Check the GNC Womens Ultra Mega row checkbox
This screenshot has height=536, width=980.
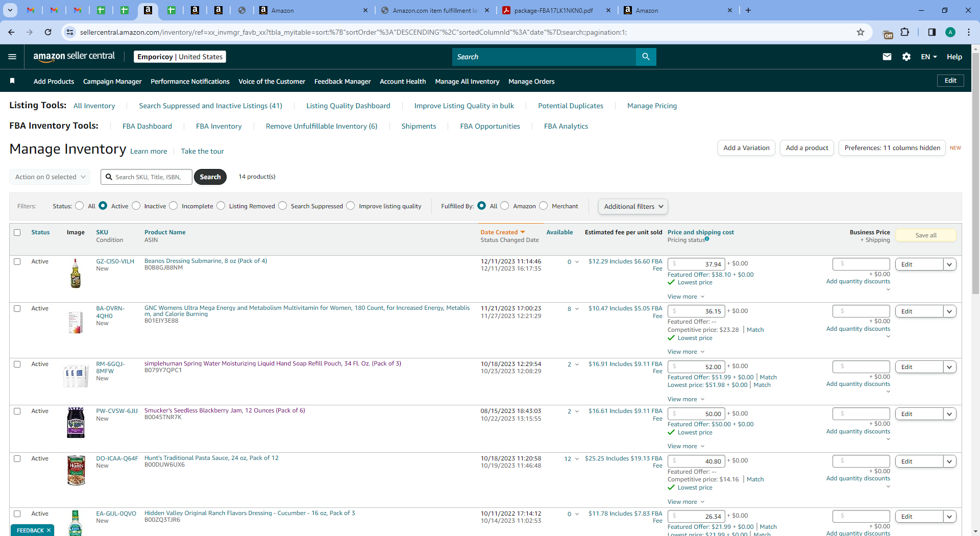click(17, 308)
